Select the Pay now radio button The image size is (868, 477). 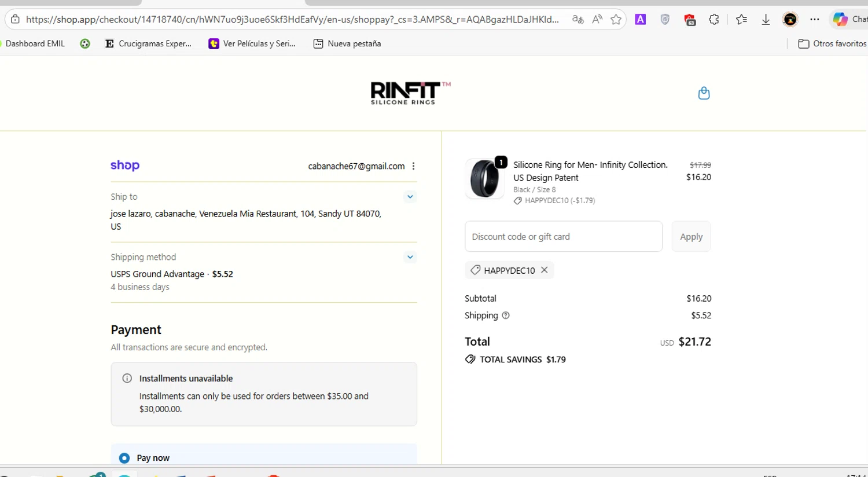click(124, 458)
